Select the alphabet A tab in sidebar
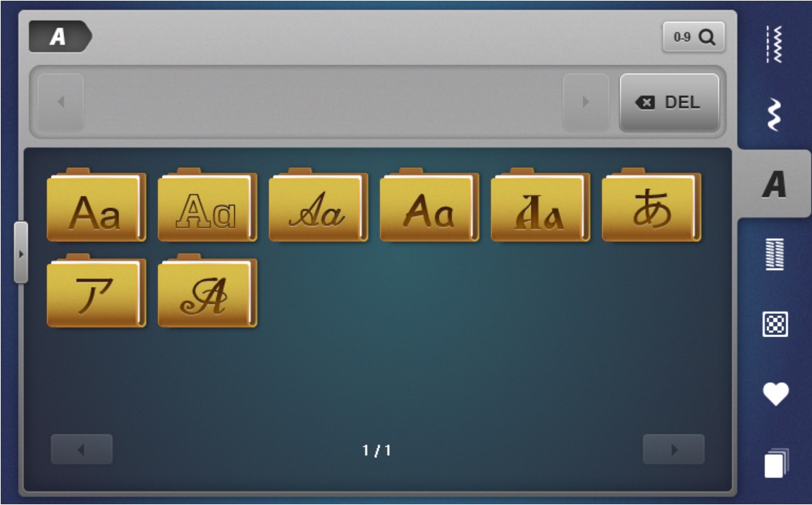 coord(775,184)
